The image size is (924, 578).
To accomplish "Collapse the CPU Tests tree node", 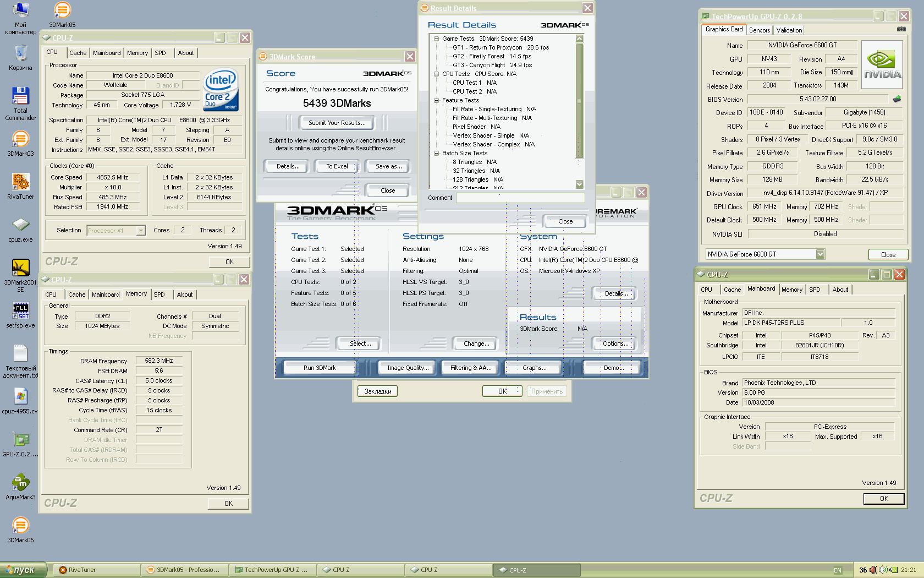I will pos(436,74).
